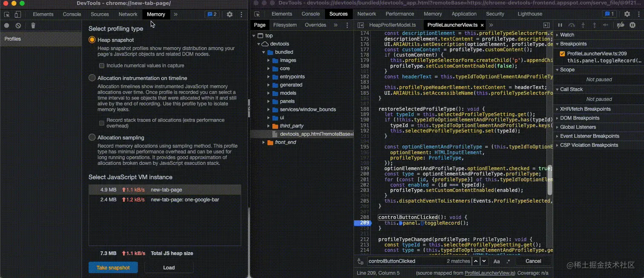
Task: Select the Profiles sidebar item
Action: point(41,39)
